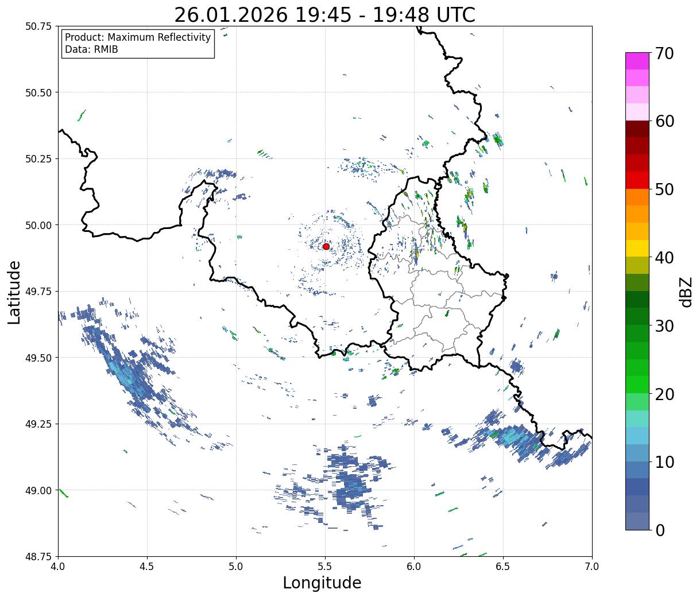
Task: Click the 50.25 latitude tick label
Action: [x=38, y=159]
